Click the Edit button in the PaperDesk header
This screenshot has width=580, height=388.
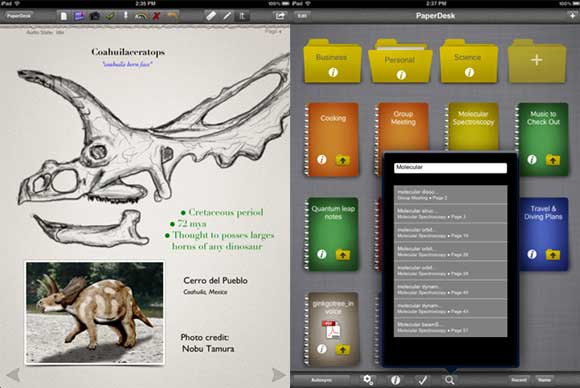click(x=302, y=16)
